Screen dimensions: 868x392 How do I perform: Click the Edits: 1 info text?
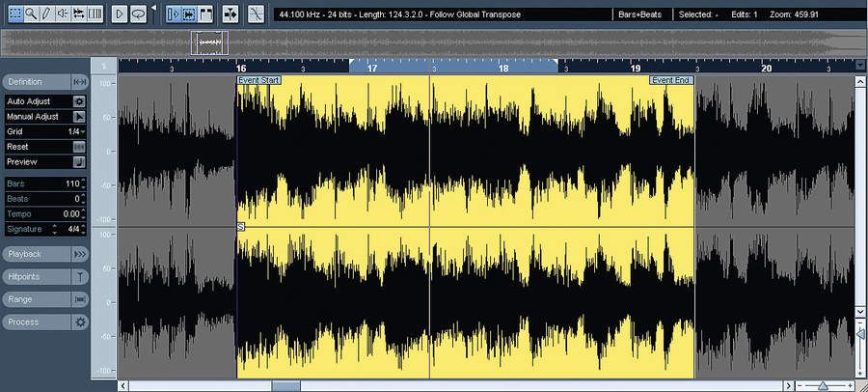click(743, 14)
